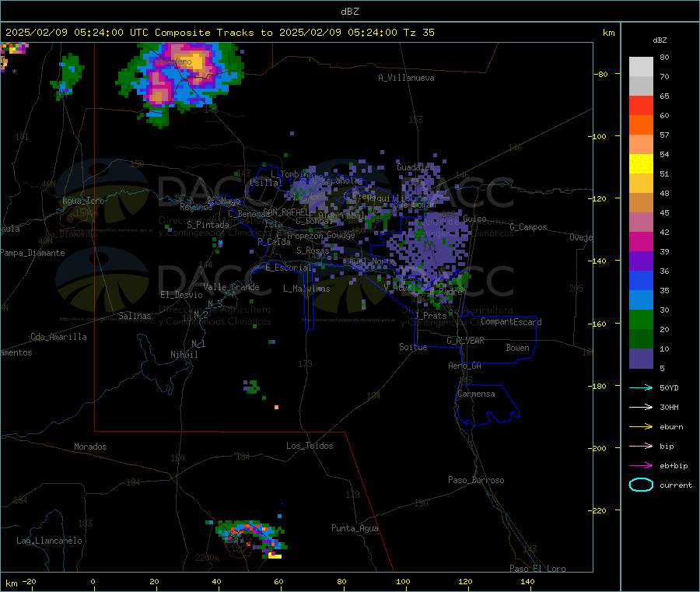The width and height of the screenshot is (700, 592).
Task: Select the red 60-65 dBZ color swatch
Action: tap(641, 105)
